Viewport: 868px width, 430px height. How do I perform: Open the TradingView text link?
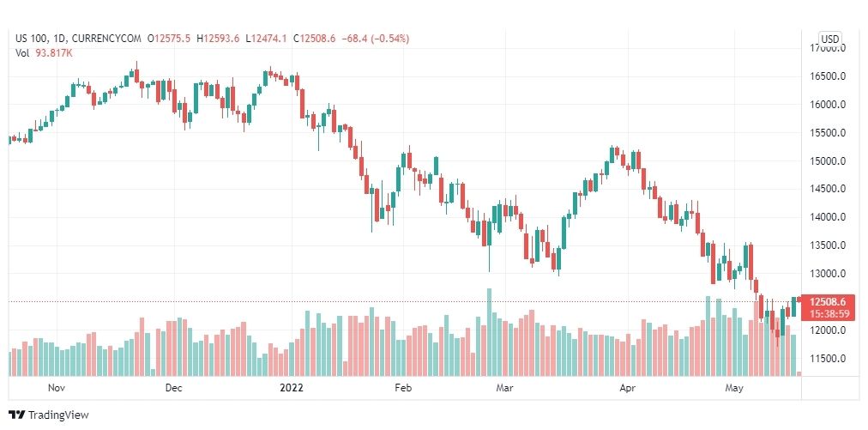pyautogui.click(x=58, y=415)
